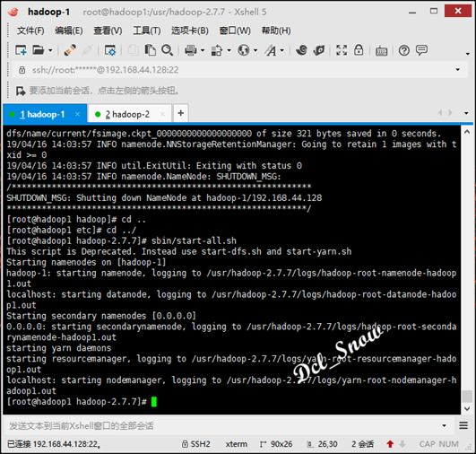Screen dimensions: 476x454
Task: Click the Xshell app logo icon
Action: (x=13, y=13)
